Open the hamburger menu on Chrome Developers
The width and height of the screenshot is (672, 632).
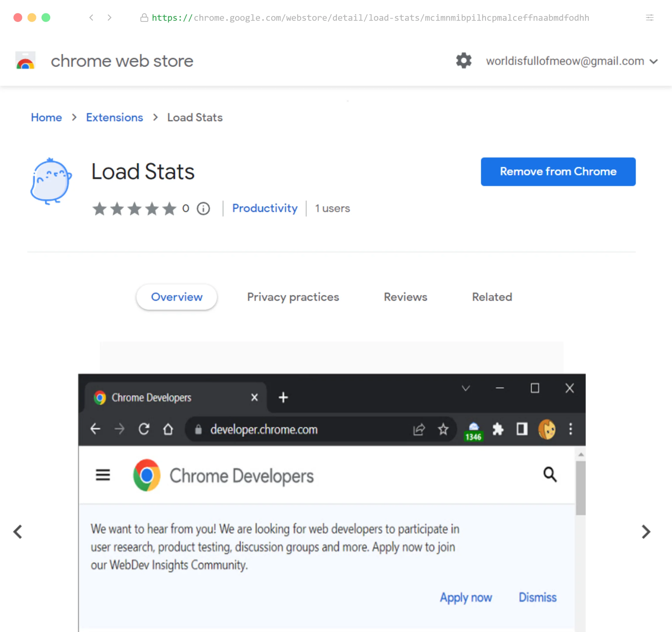tap(103, 475)
